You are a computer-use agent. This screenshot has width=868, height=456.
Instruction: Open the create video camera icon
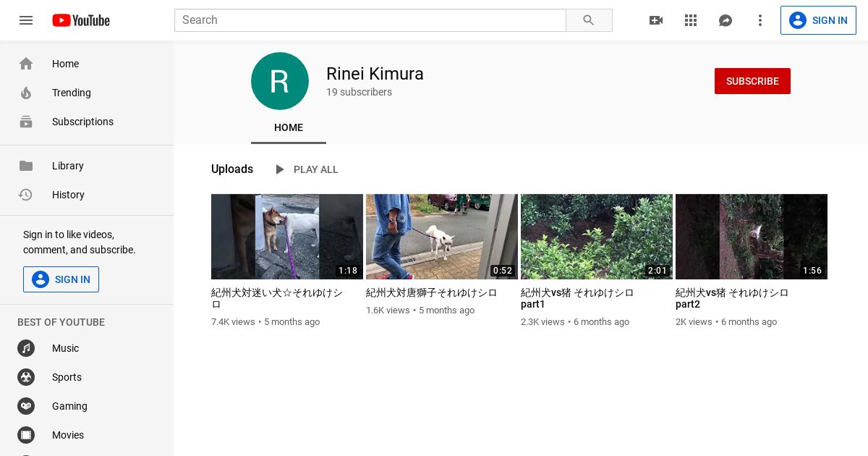click(656, 20)
